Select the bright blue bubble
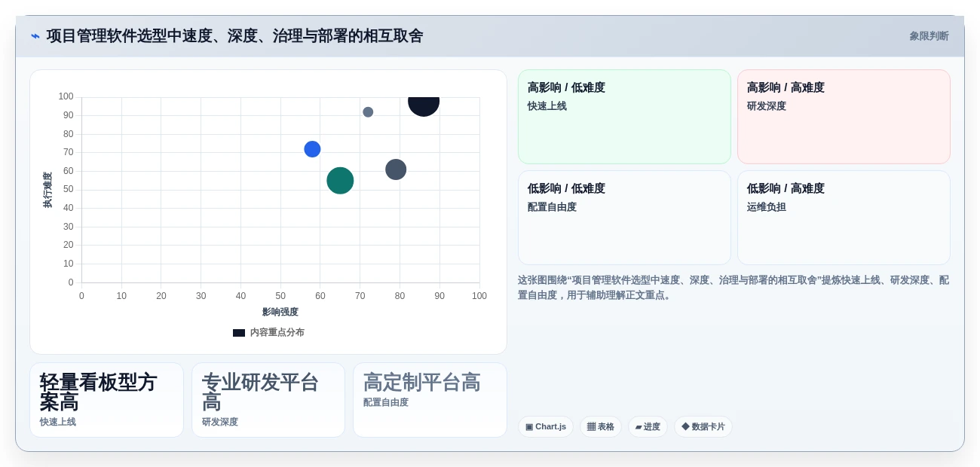The width and height of the screenshot is (980, 467). (x=312, y=149)
